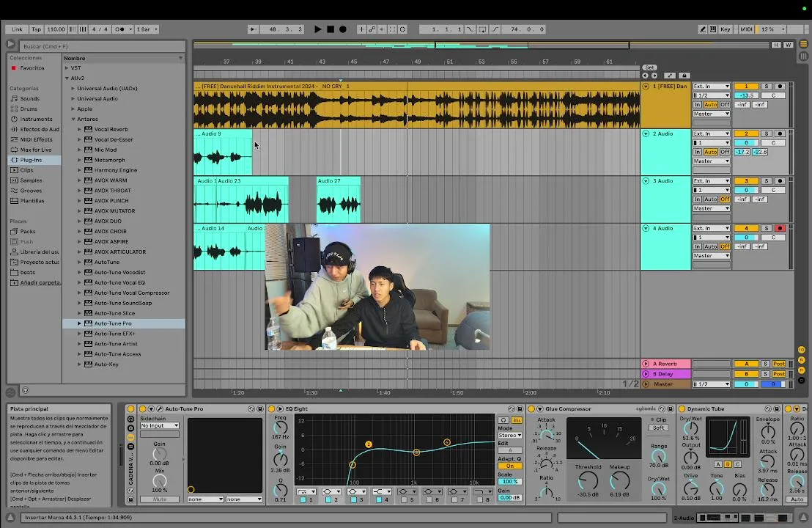Arm recording on track 2 Audio
The width and height of the screenshot is (812, 528).
780,133
